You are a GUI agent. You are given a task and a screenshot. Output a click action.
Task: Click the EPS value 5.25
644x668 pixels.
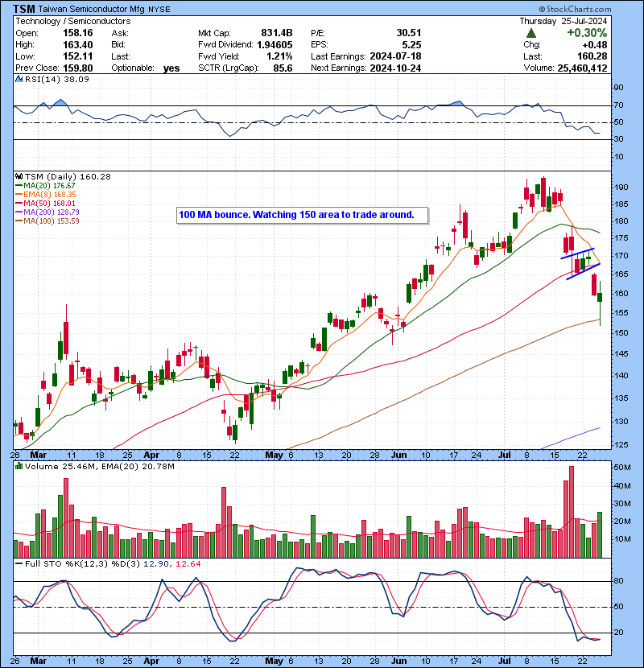click(x=411, y=45)
